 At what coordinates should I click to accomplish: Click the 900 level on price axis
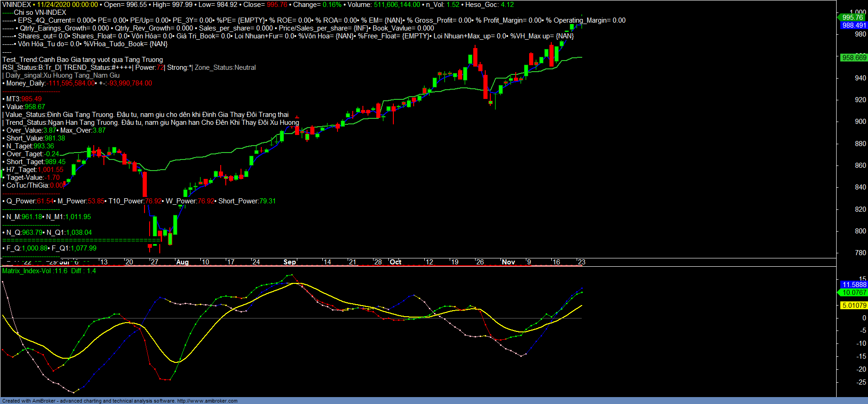860,122
